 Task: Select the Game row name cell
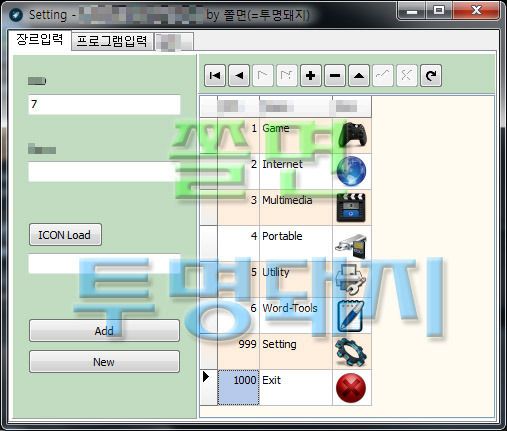pos(296,136)
